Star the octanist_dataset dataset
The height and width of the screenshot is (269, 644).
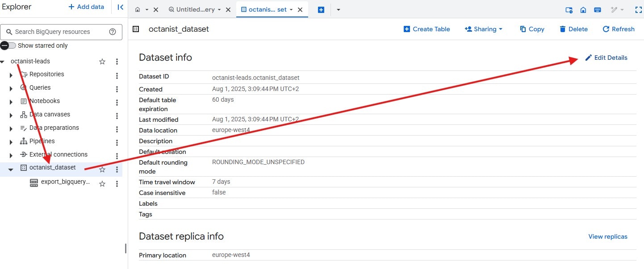click(102, 170)
